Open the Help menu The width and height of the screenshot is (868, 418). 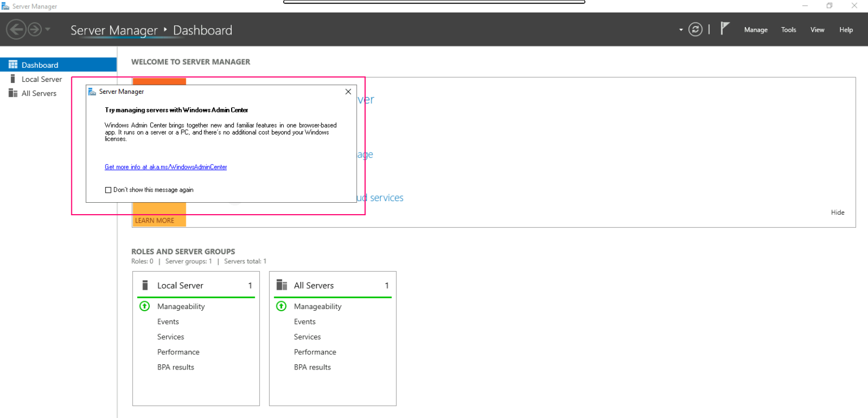(x=845, y=29)
